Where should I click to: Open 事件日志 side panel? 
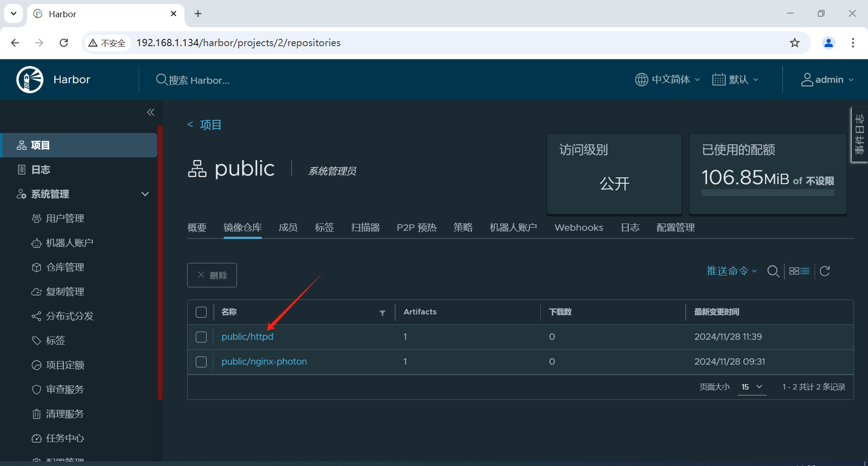859,134
